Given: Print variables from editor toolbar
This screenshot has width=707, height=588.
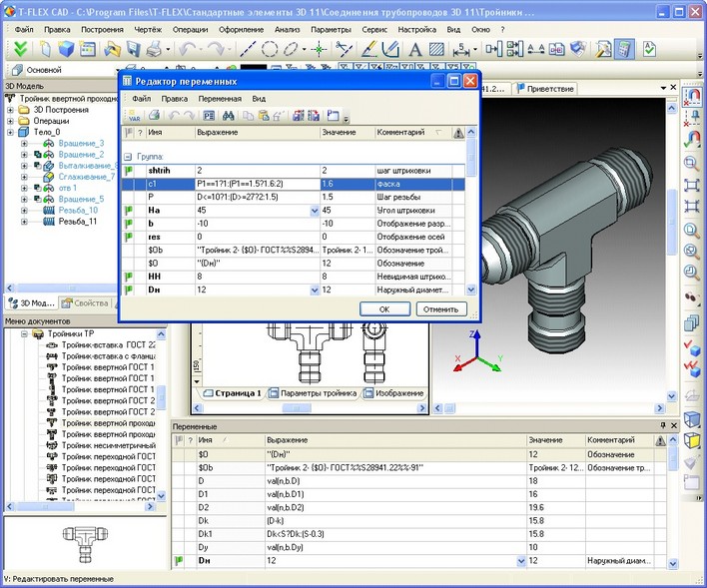Looking at the screenshot, I should pyautogui.click(x=154, y=116).
